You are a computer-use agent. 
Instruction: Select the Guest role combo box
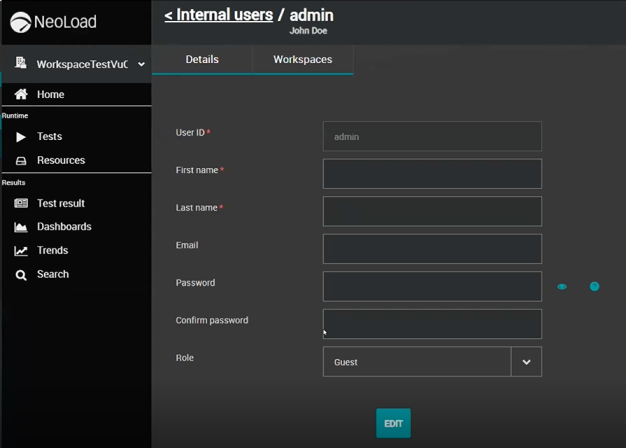(417, 362)
